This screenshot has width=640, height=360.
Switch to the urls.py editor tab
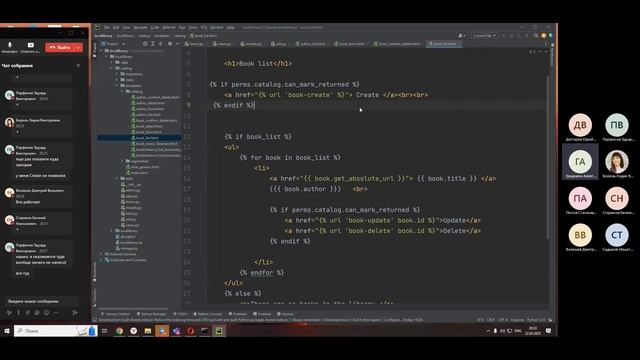280,44
